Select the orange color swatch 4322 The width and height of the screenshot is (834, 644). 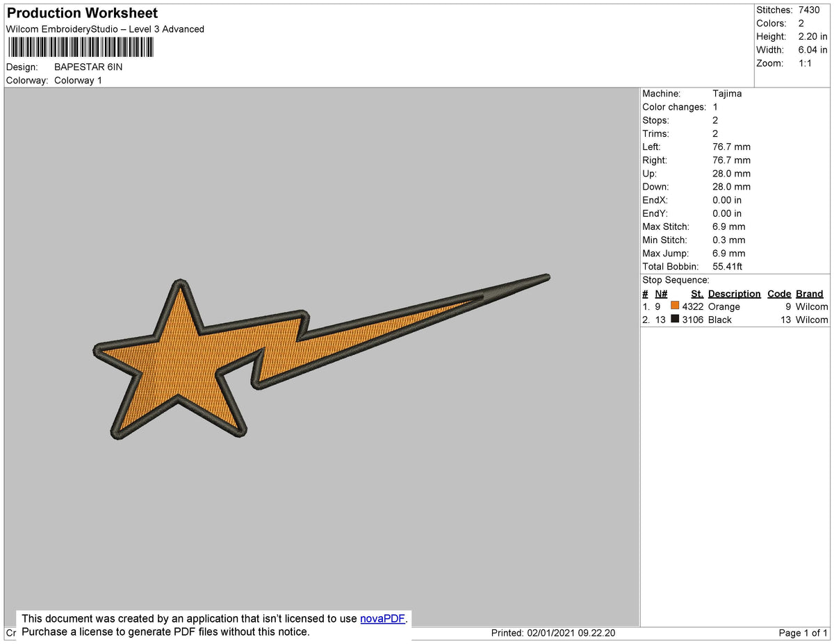[675, 306]
